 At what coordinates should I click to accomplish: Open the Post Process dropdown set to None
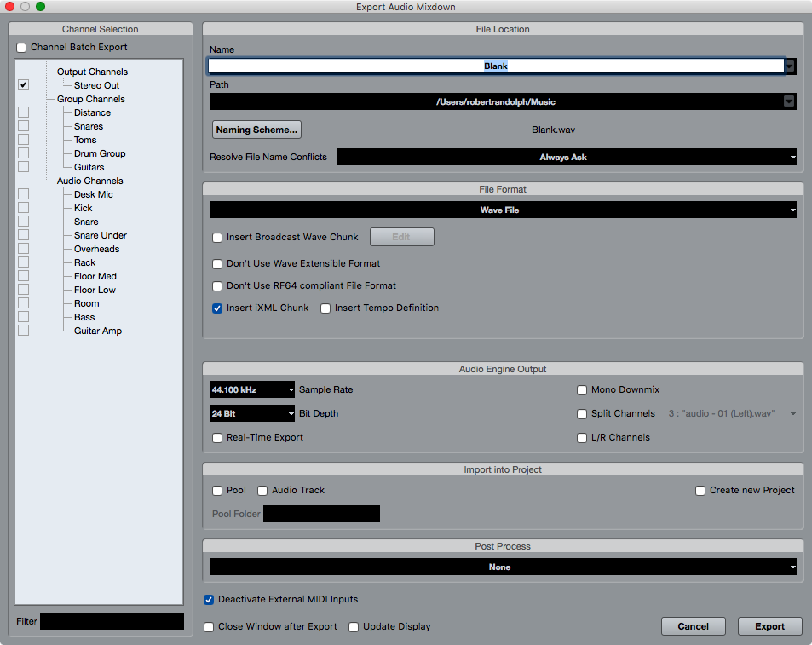[x=501, y=567]
